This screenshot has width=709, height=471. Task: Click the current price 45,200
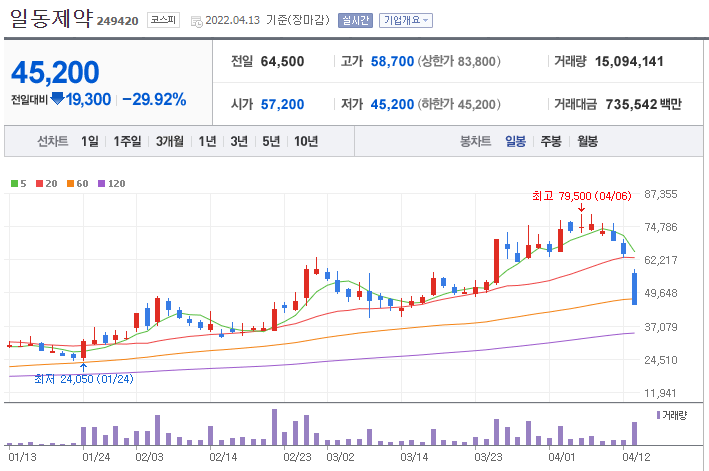point(55,72)
